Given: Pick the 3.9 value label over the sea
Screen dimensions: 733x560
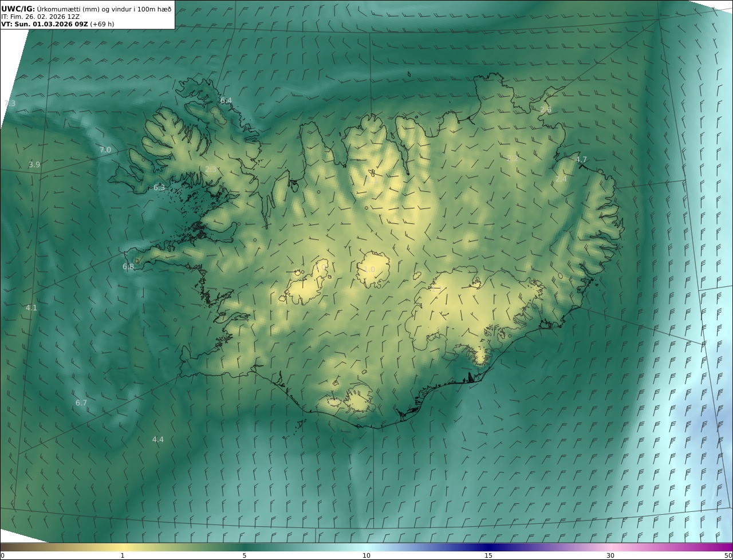Looking at the screenshot, I should (34, 165).
